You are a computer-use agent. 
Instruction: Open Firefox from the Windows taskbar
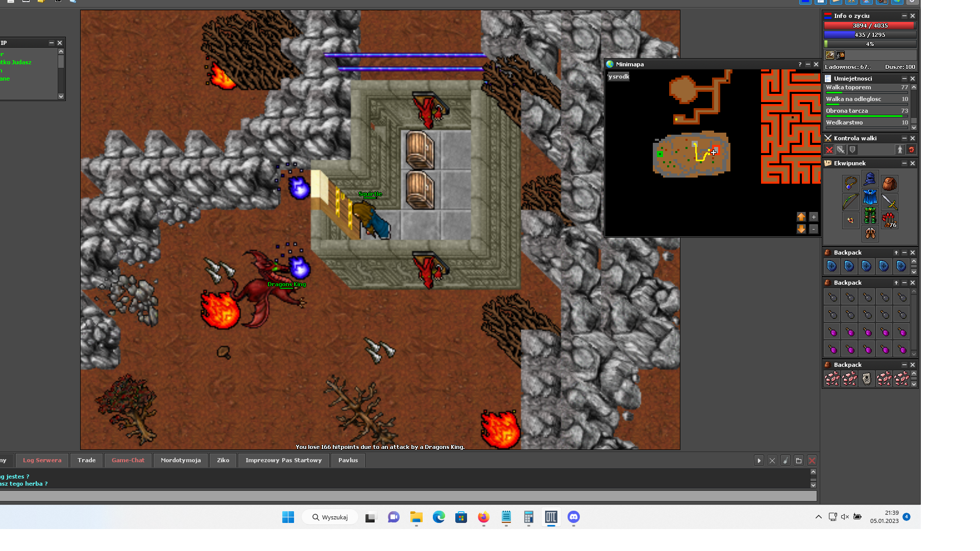click(x=483, y=517)
